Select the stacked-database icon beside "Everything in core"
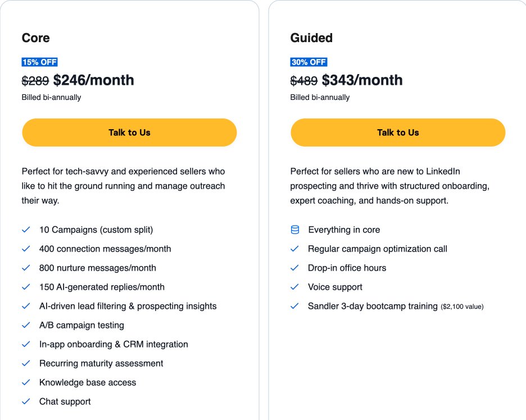The height and width of the screenshot is (420, 526). [x=294, y=230]
